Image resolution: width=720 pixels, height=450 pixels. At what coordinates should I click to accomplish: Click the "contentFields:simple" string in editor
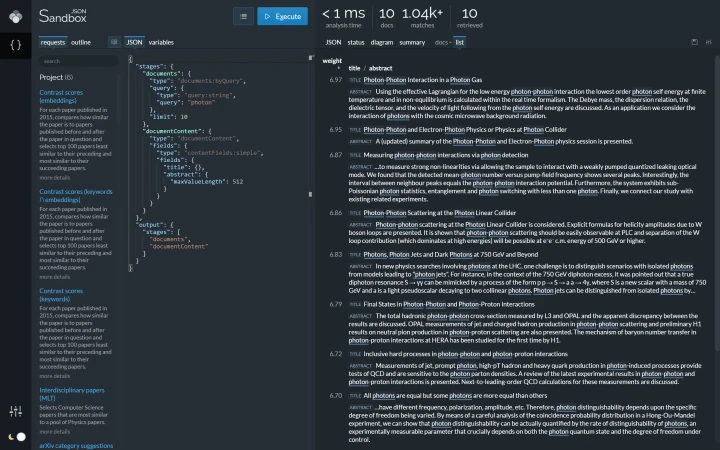tap(224, 153)
